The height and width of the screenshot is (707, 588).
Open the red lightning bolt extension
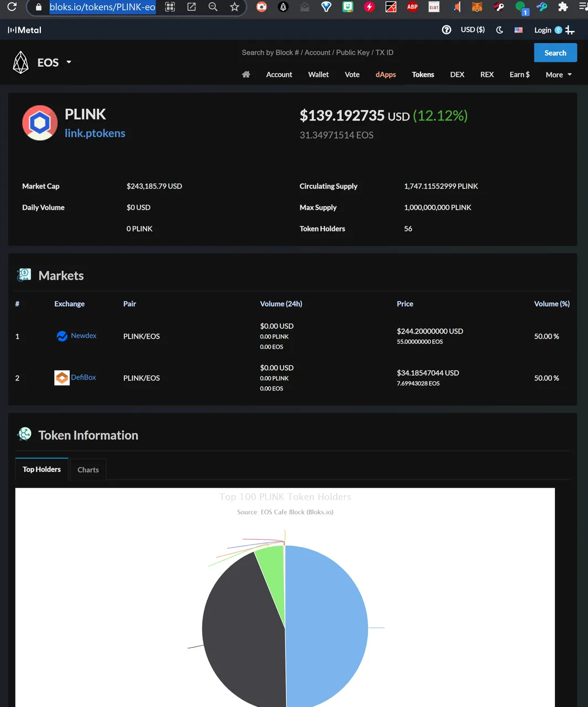(369, 7)
